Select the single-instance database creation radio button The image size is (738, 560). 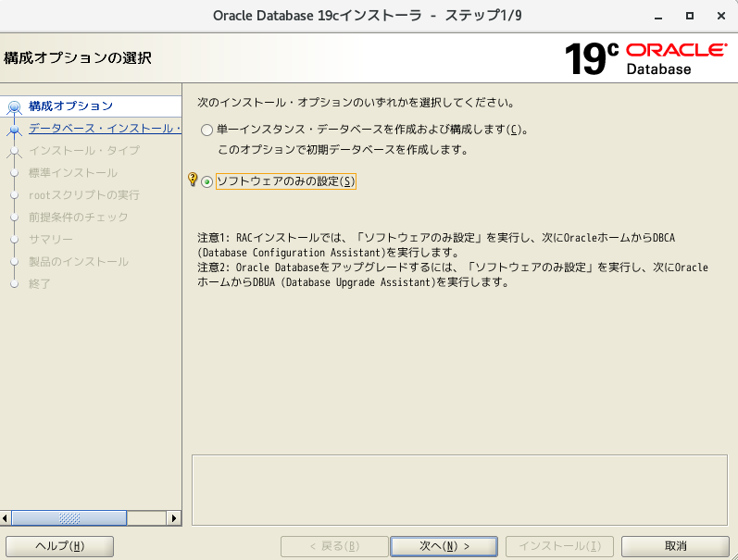206,130
